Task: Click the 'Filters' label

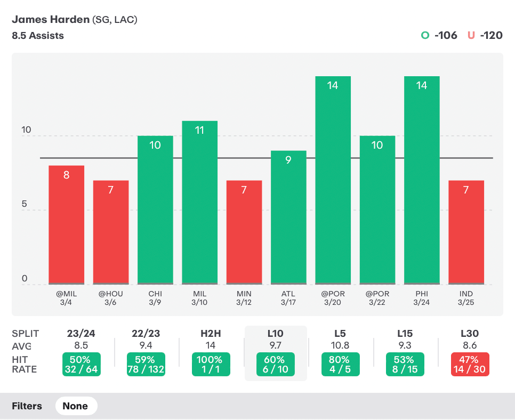Action: point(27,406)
